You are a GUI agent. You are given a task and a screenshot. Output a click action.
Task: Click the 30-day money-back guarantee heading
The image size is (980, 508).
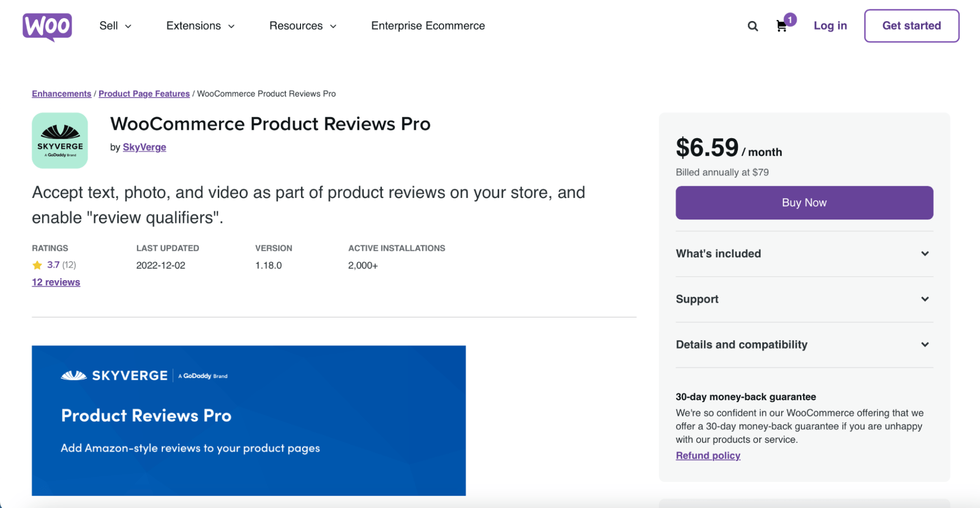745,397
